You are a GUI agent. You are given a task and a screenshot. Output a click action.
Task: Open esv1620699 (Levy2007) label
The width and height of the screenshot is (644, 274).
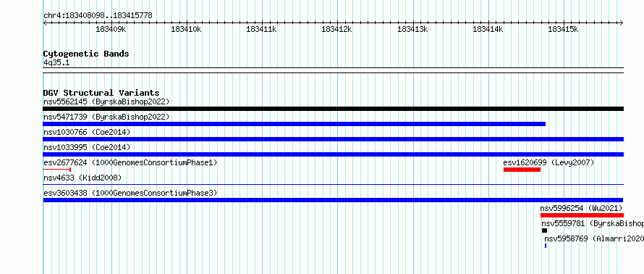(548, 162)
